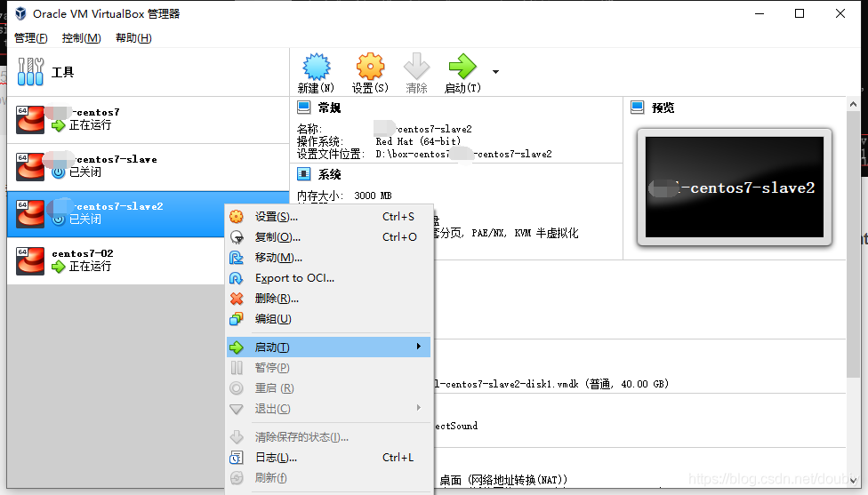Choose 设置(S)... in the context menu
This screenshot has height=495, width=868.
coord(328,217)
